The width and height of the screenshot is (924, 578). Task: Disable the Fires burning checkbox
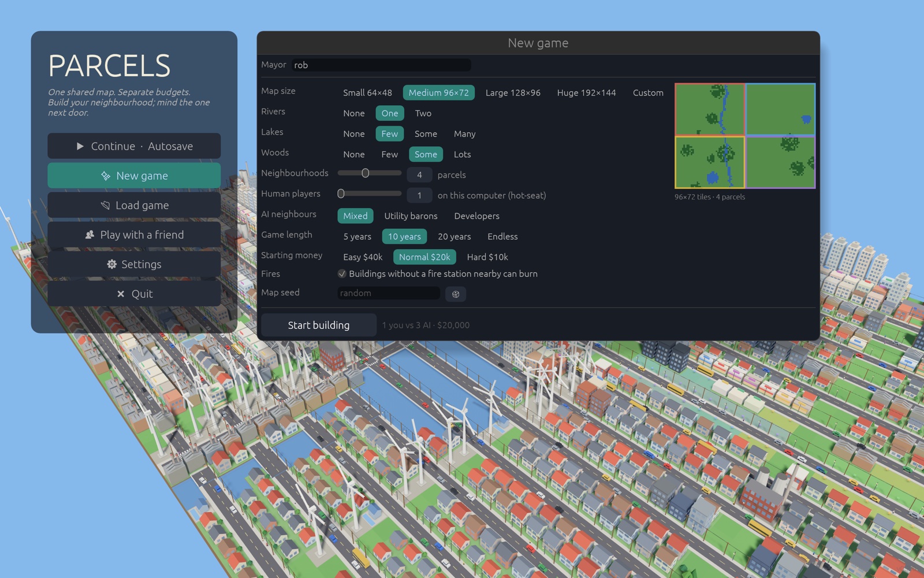coord(342,274)
